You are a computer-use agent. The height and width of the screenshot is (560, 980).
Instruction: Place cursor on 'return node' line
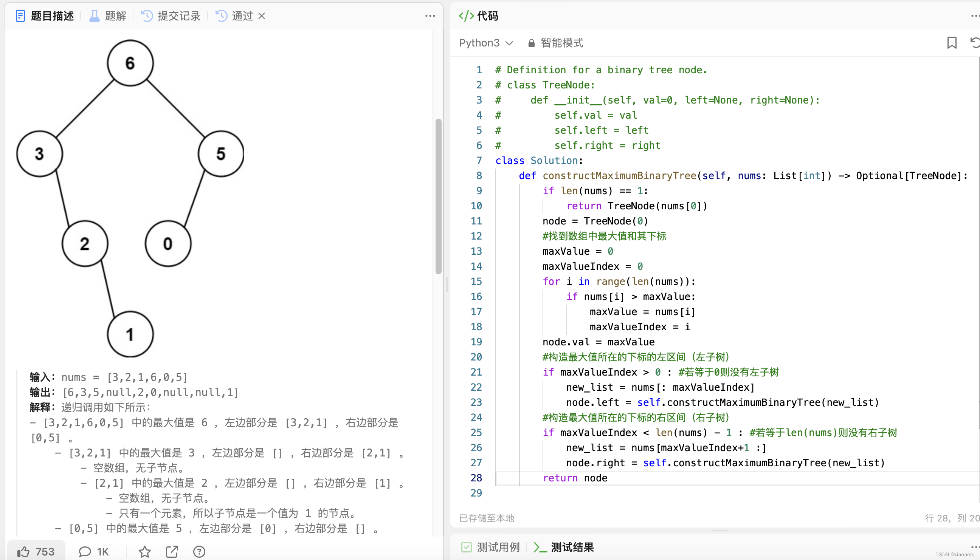pos(575,478)
